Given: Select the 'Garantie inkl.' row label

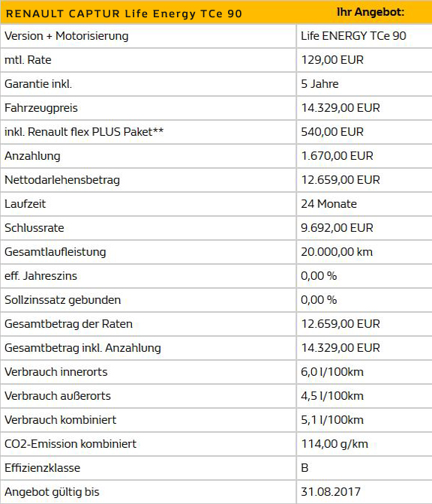Looking at the screenshot, I should pos(38,84).
